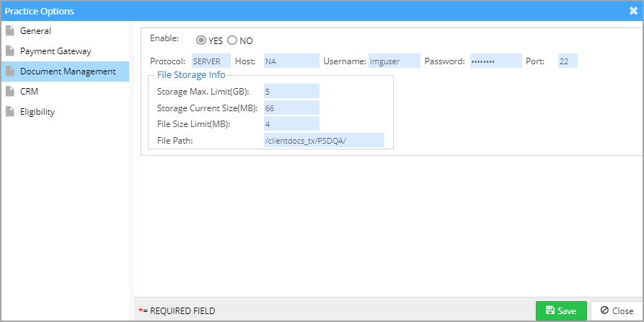Image resolution: width=644 pixels, height=322 pixels.
Task: Click the CRM page icon
Action: click(10, 91)
